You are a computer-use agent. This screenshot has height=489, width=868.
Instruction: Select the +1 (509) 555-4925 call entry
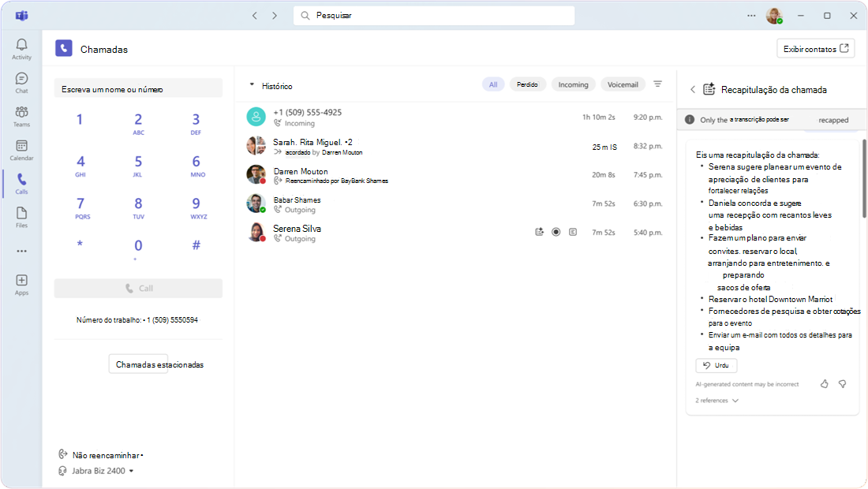tap(455, 117)
